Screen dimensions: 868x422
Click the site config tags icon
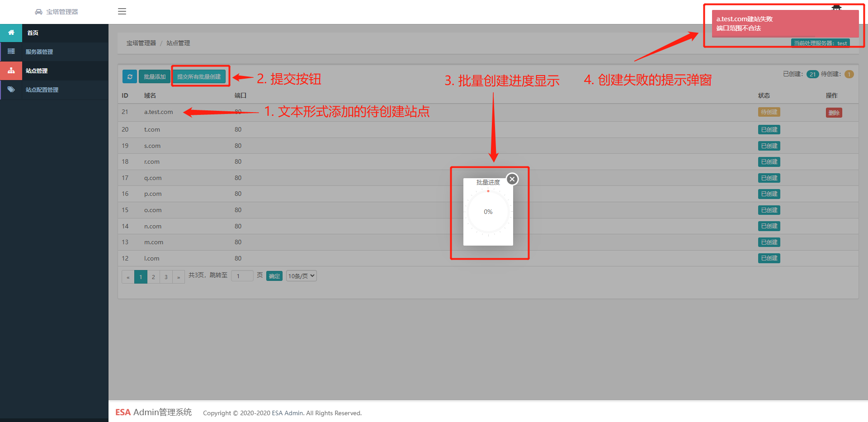[x=11, y=90]
